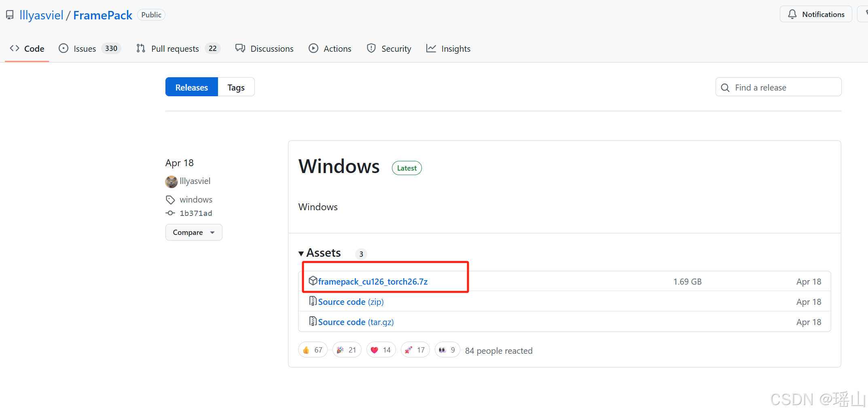Click the Assets count badge 3

click(x=361, y=254)
